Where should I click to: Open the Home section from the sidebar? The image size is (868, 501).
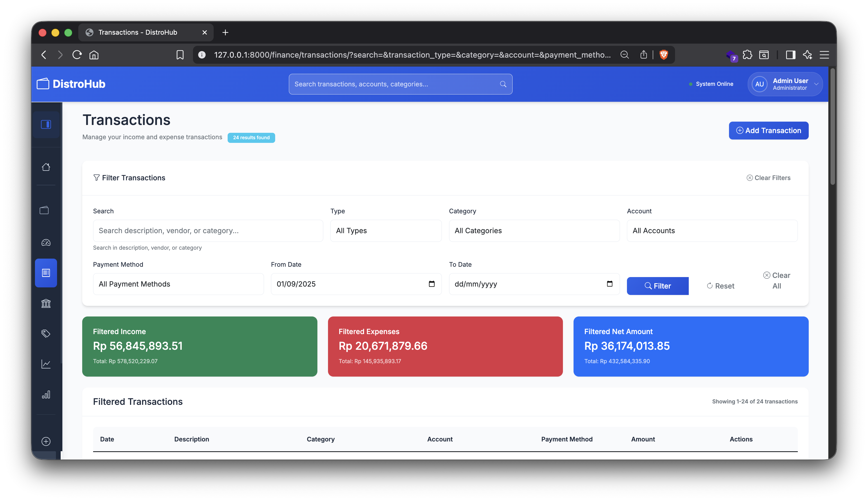click(x=46, y=167)
